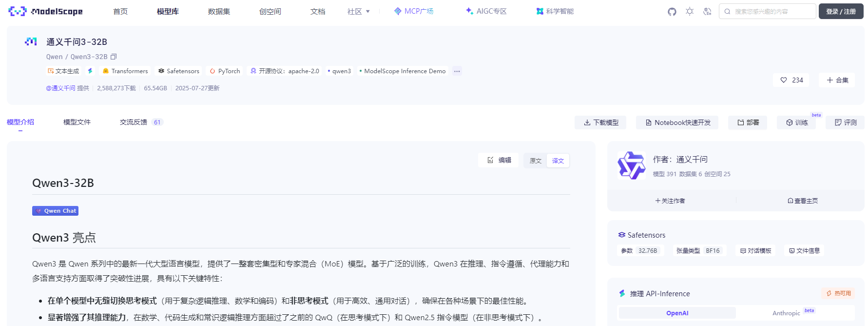Viewport: 868px width, 326px height.
Task: Open the 模型文件 tab
Action: 77,122
